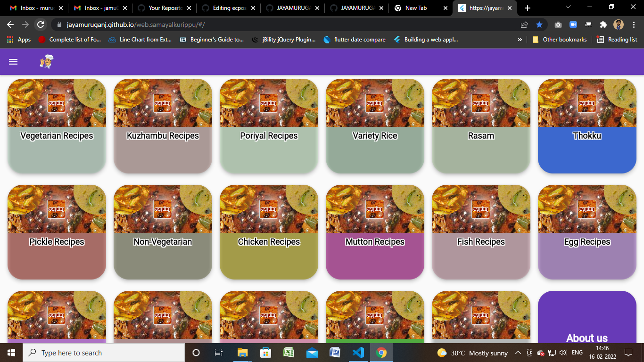
Task: Open the About us card
Action: (x=587, y=317)
